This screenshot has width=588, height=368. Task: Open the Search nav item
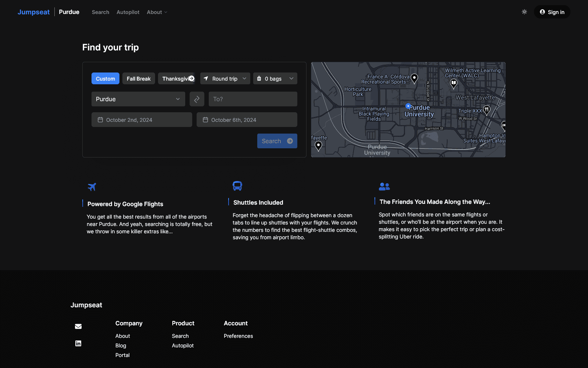[x=100, y=12]
